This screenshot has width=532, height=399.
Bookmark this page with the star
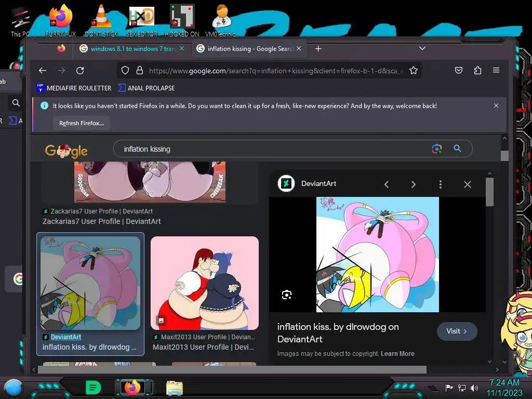pos(413,70)
